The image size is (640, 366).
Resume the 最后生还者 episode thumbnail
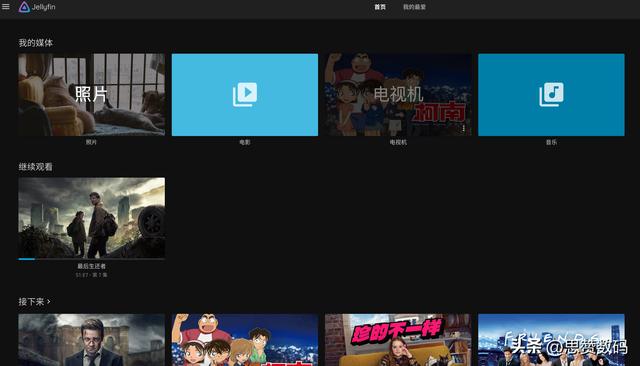[91, 217]
